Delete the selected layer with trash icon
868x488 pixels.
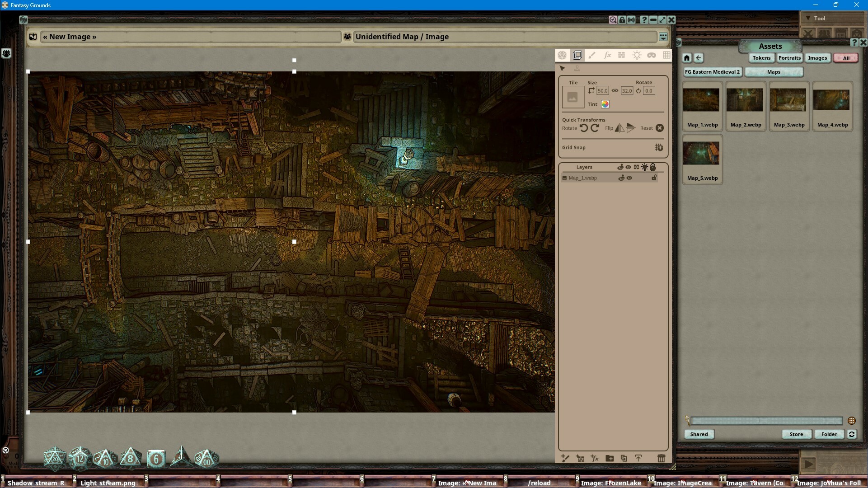[662, 458]
